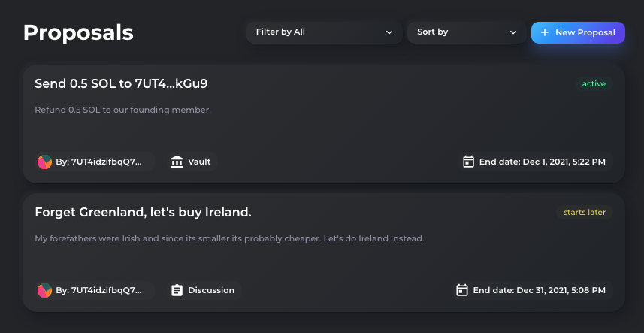Viewport: 644px width, 333px height.
Task: Click the starts later status badge
Action: point(585,212)
